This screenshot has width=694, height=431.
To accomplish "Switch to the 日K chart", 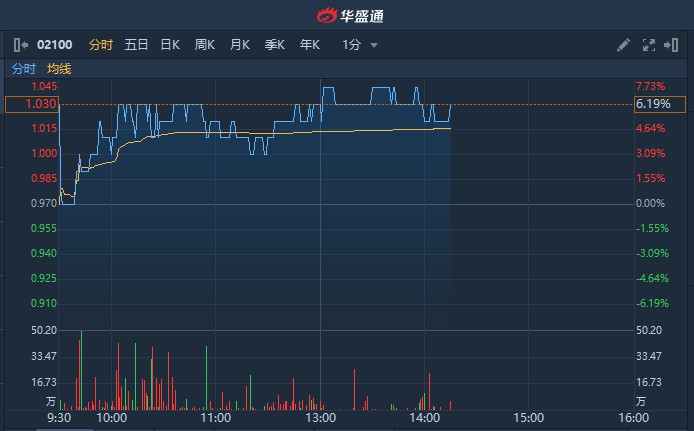I will pyautogui.click(x=170, y=45).
